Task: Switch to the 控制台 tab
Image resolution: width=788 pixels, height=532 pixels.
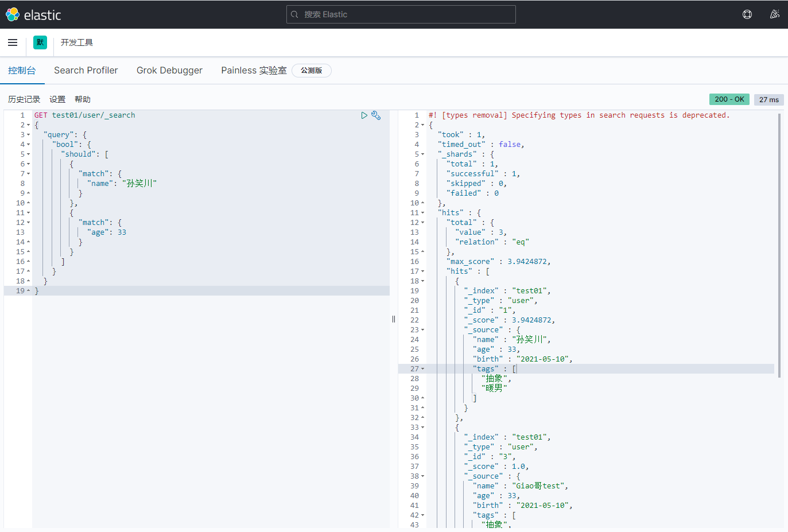Action: pos(22,70)
